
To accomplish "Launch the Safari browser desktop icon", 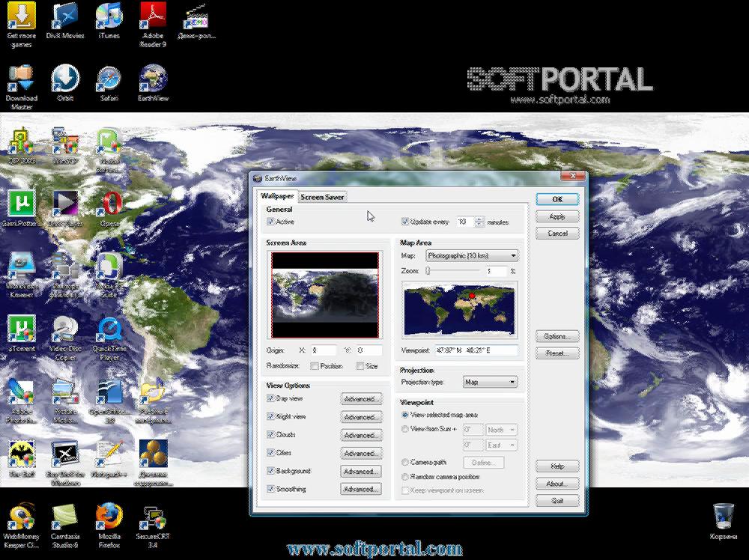I will (x=109, y=84).
